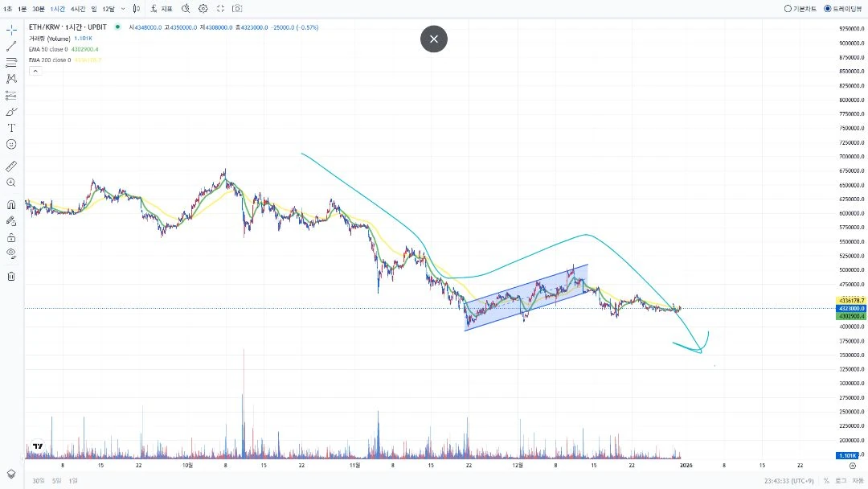This screenshot has width=868, height=489.
Task: Select the crosshair cursor tool
Action: tap(11, 30)
